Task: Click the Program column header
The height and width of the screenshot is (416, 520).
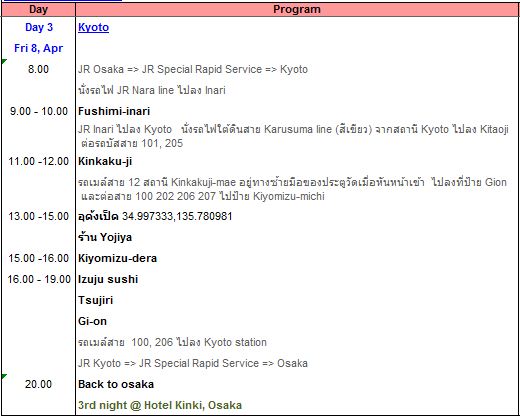Action: 297,9
